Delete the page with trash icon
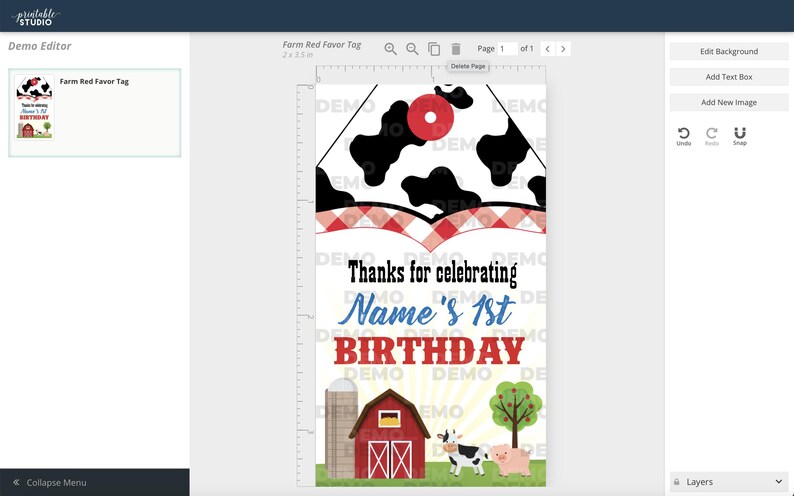Image resolution: width=794 pixels, height=496 pixels. [456, 49]
